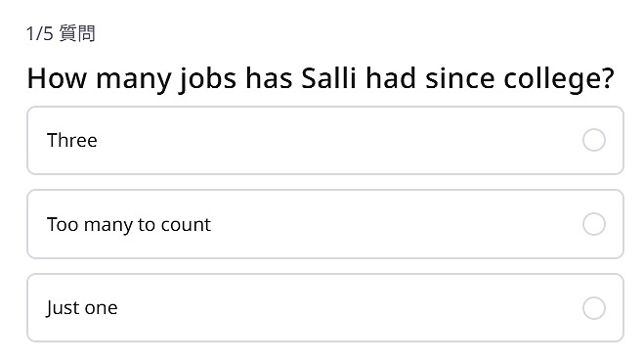
Task: Click the "Just one" answer label text
Action: point(82,308)
